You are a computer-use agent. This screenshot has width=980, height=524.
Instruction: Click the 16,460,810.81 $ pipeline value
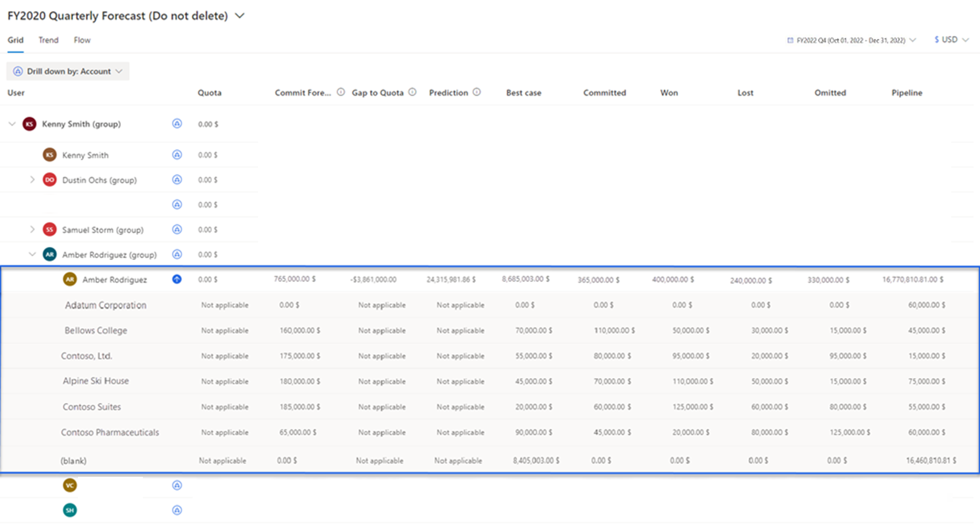931,461
